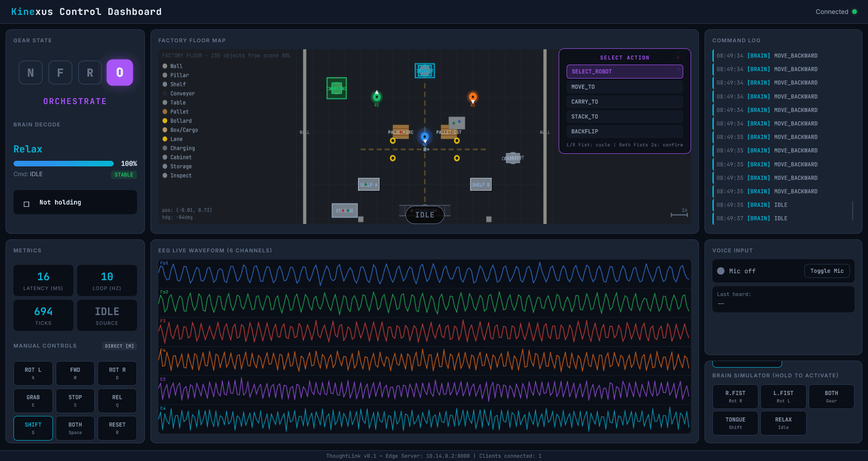
Task: Click the STOP manual control button
Action: click(x=75, y=401)
